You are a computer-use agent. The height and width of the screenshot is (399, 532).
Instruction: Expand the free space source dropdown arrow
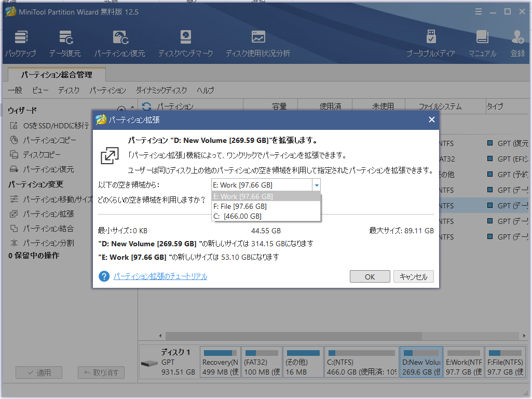[x=316, y=185]
